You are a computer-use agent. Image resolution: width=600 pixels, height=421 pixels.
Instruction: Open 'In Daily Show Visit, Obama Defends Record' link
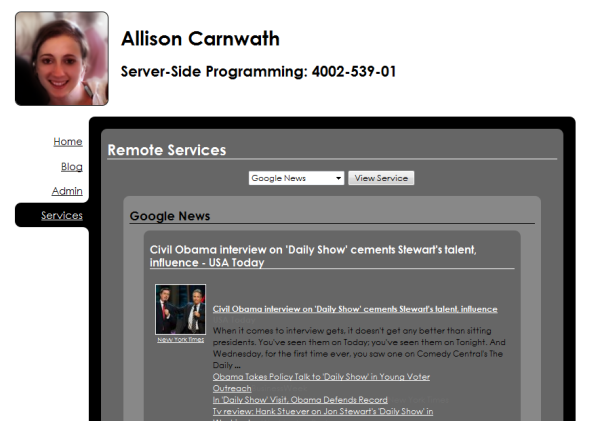(300, 400)
